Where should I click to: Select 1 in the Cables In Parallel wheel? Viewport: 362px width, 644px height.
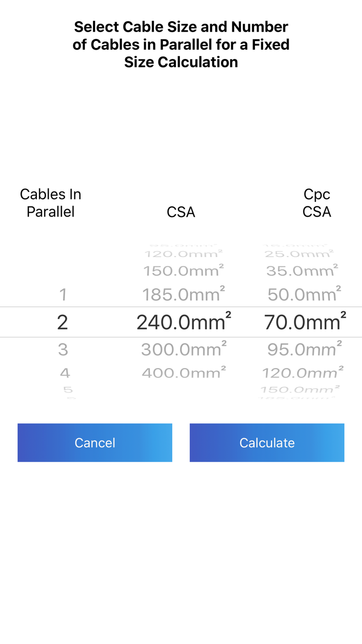[x=63, y=295]
